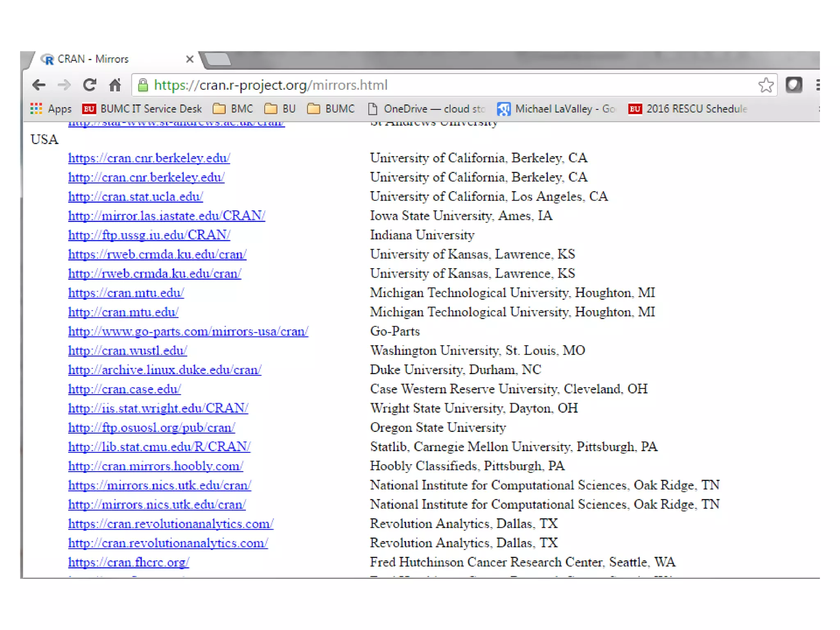Open BUMC IT Service Desk bookmark

click(142, 109)
